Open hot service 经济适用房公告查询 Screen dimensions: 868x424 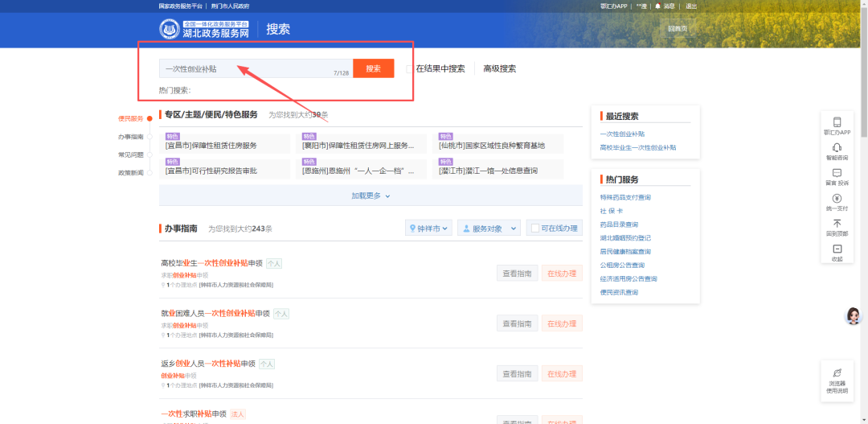[628, 279]
